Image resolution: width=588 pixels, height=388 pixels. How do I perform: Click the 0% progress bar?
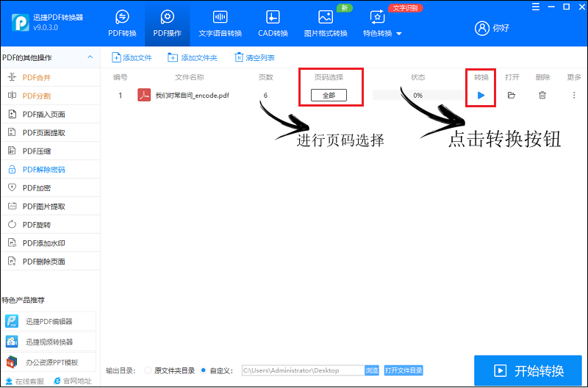417,96
